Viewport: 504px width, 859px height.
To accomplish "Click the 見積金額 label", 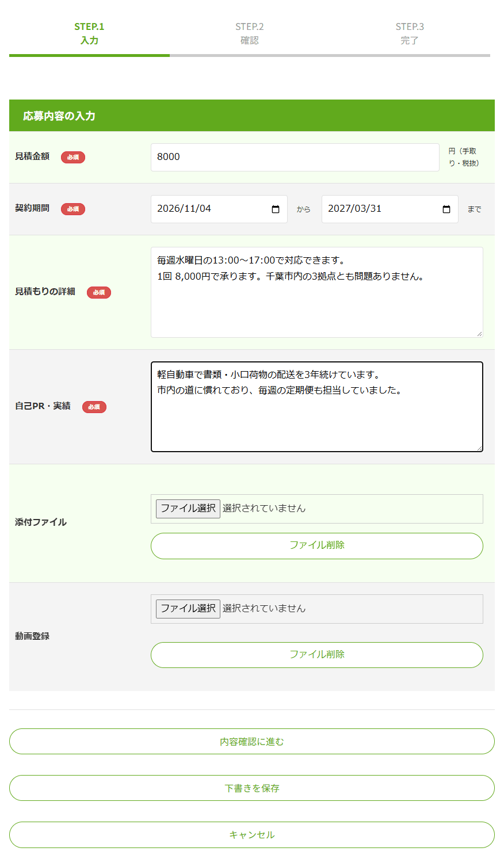I will tap(32, 156).
